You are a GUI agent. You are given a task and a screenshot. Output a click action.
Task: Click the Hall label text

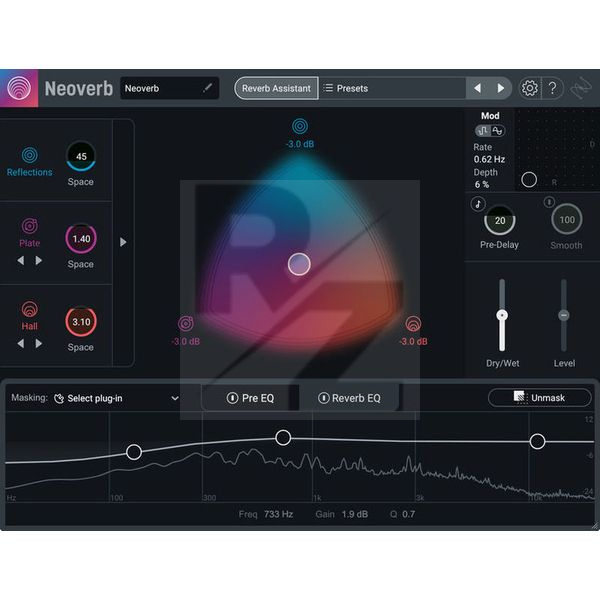pyautogui.click(x=29, y=326)
